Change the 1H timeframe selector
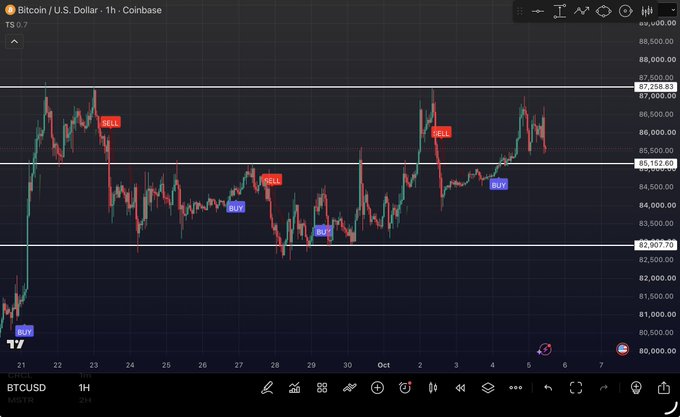Screen dimensions: 680x417 [84, 388]
